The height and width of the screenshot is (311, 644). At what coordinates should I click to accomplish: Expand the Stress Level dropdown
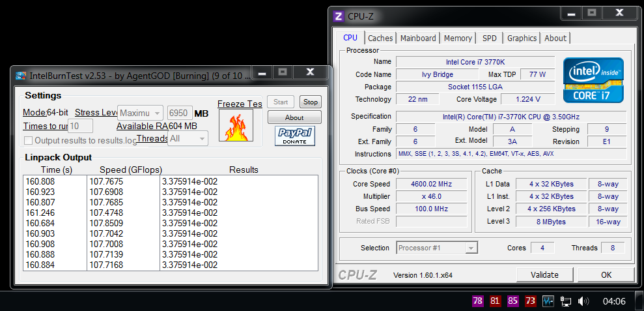point(140,113)
